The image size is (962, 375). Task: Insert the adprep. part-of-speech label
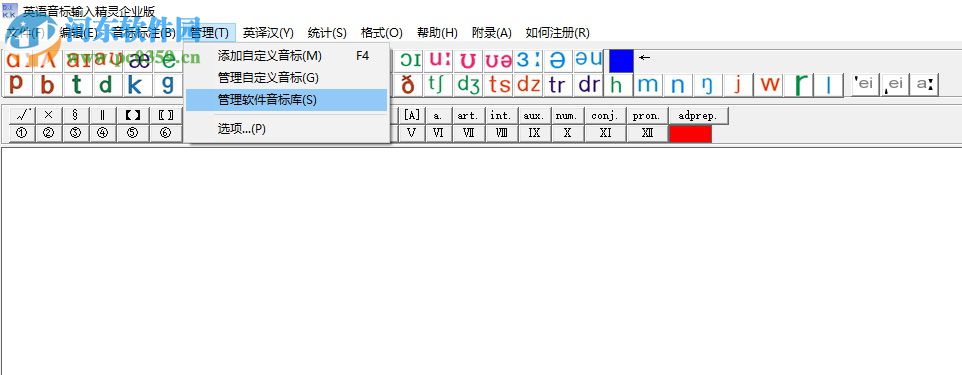[698, 115]
